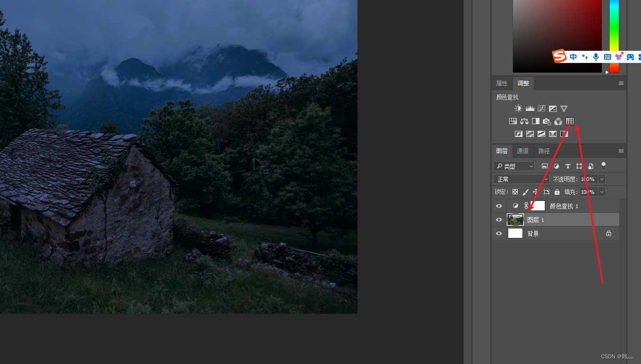Toggle artboard auto-nesting lock icon

coord(546,192)
